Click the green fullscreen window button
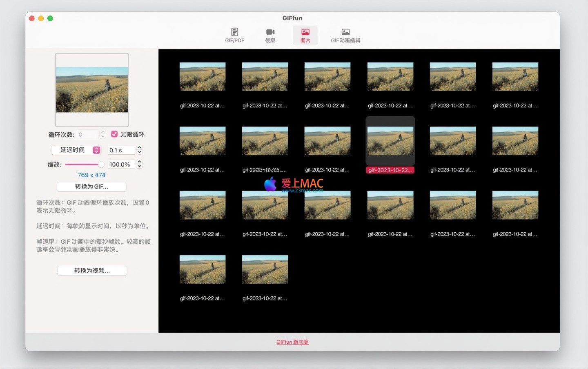The image size is (588, 369). point(50,18)
